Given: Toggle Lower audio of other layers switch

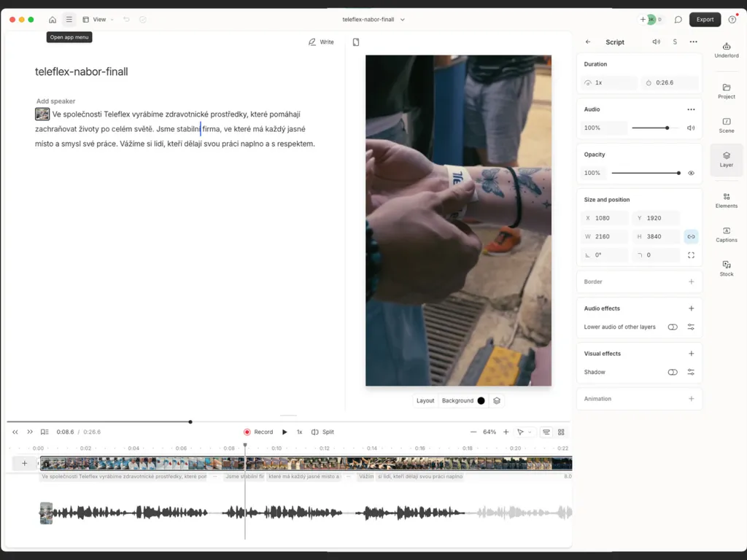Looking at the screenshot, I should (x=672, y=327).
